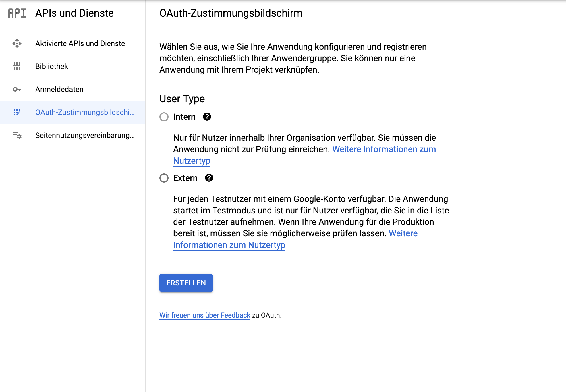Open the help tooltip next to Extern
This screenshot has height=392, width=566.
(209, 178)
